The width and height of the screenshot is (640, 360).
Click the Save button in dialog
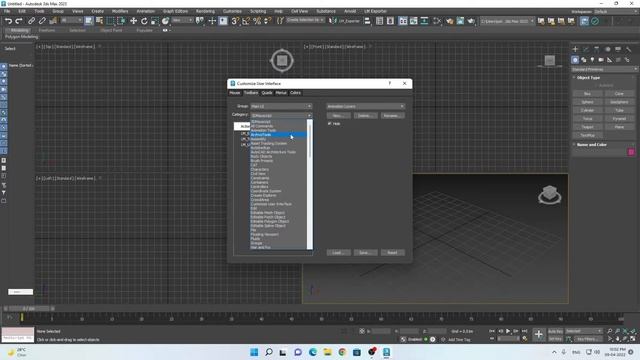click(x=365, y=252)
